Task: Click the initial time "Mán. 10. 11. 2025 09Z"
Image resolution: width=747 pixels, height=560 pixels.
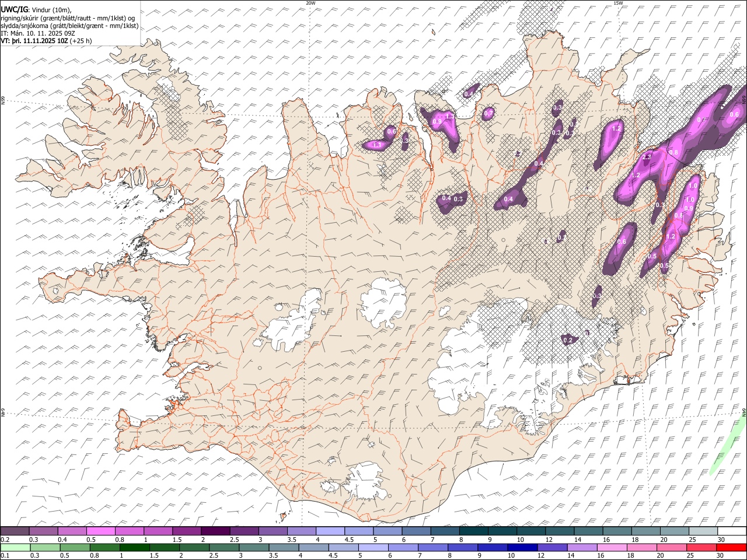Action: [43, 33]
